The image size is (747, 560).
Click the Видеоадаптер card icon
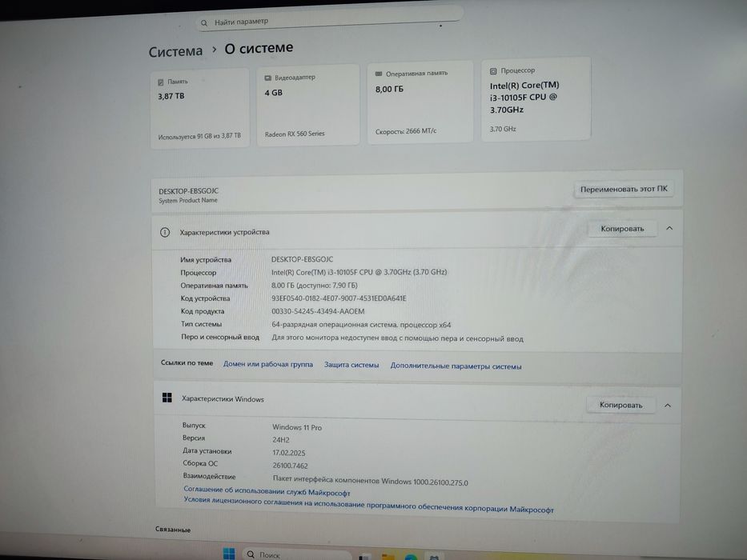267,78
